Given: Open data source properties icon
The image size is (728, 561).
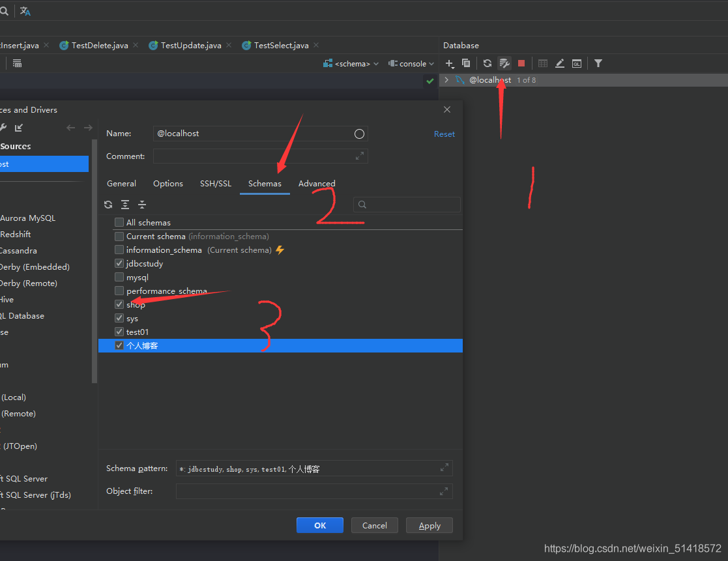Looking at the screenshot, I should 504,63.
